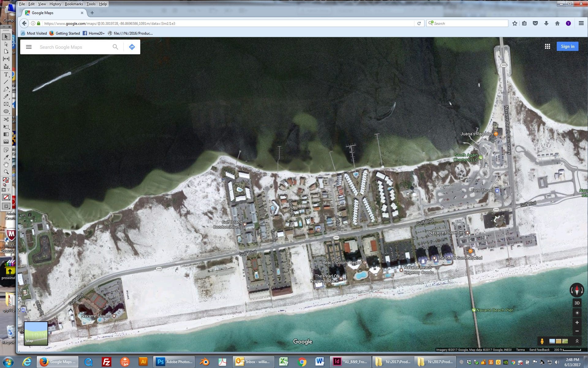Open the History menu
Screen dimensions: 588x368
[x=55, y=4]
